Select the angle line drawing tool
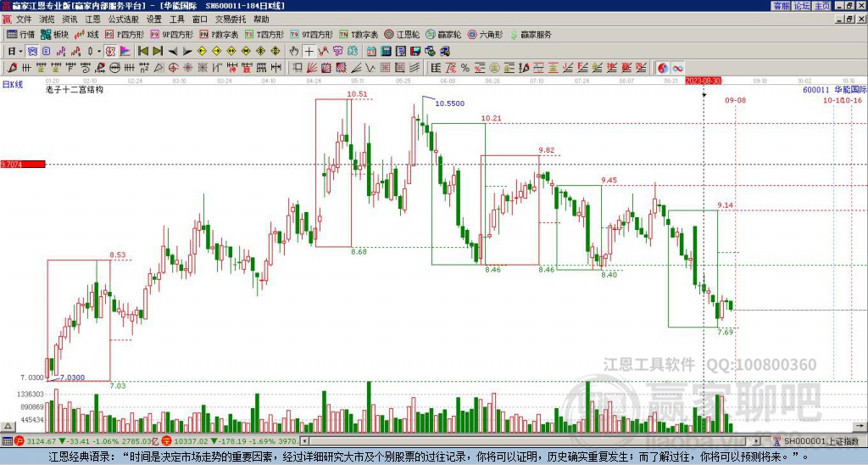The width and height of the screenshot is (868, 465). 356,68
